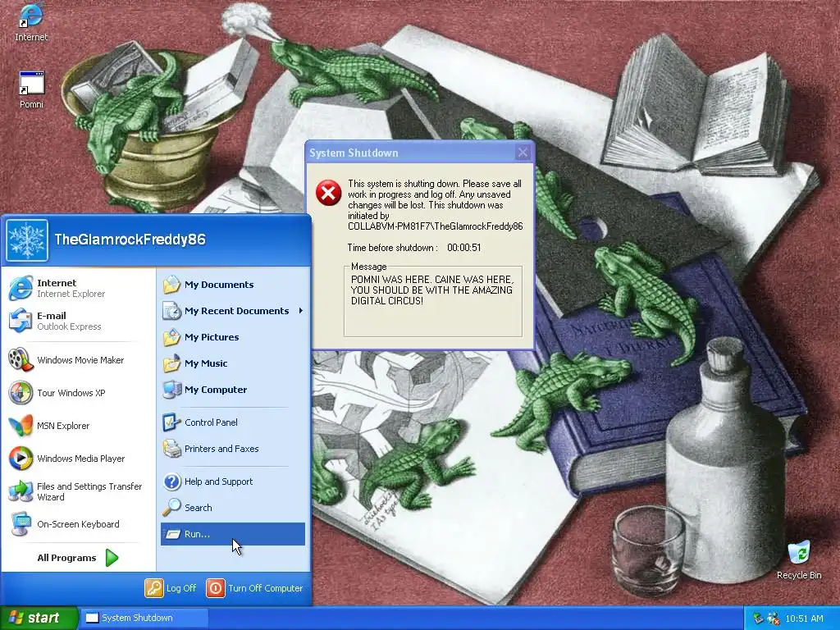Select System Shutdown taskbar button
This screenshot has width=840, height=630.
click(144, 619)
